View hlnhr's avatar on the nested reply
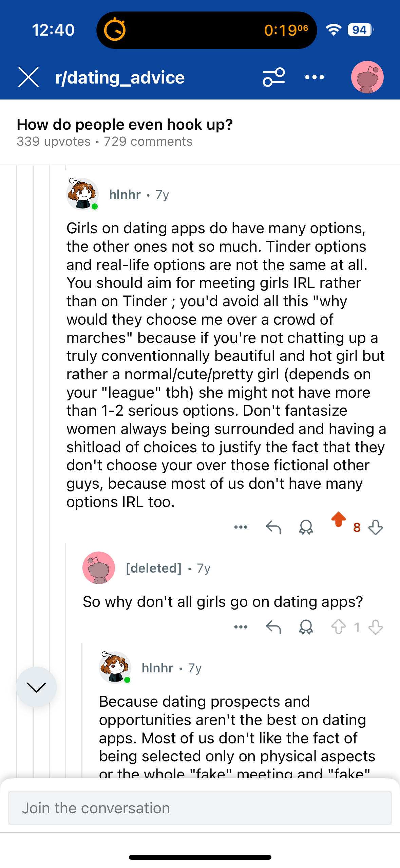This screenshot has width=400, height=868. [x=115, y=667]
